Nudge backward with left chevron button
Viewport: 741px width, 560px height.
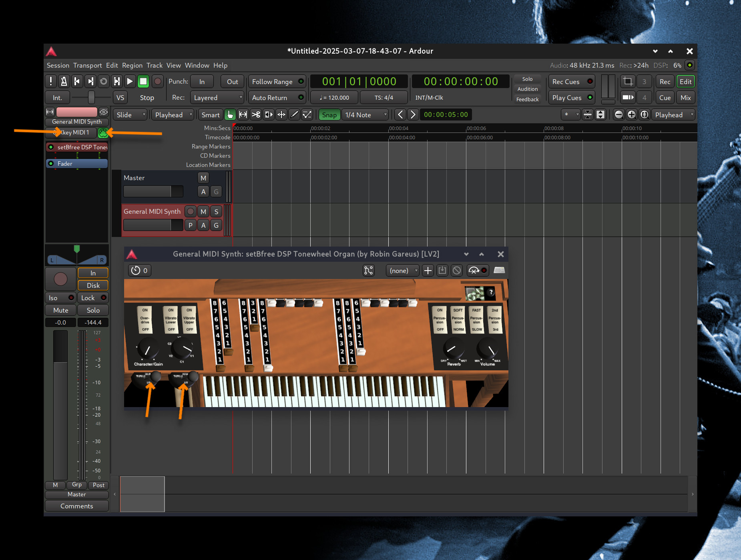click(x=400, y=115)
